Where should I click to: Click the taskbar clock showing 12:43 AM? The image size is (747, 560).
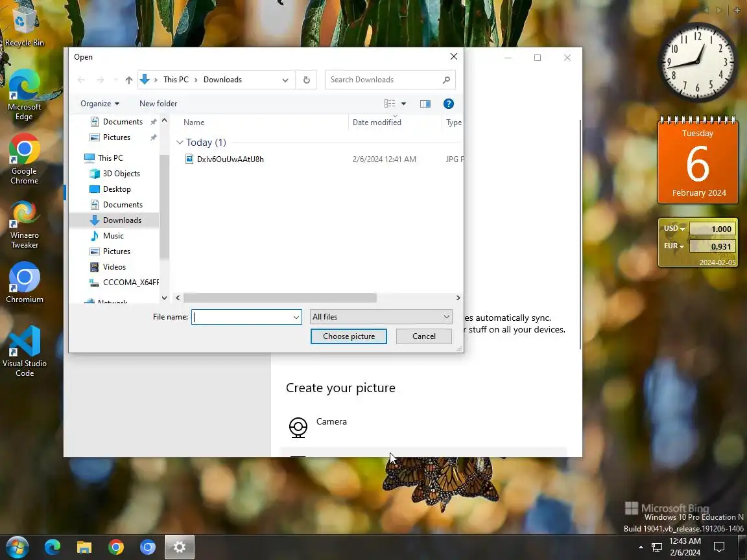685,547
